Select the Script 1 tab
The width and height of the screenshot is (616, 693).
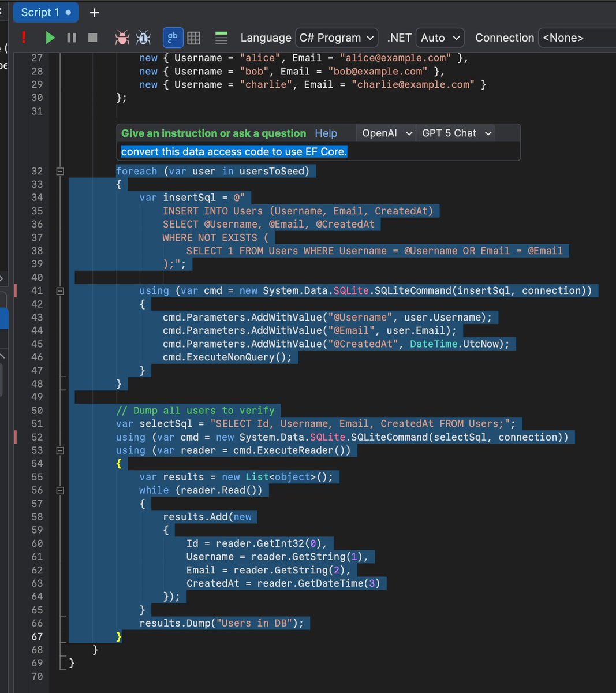(46, 12)
